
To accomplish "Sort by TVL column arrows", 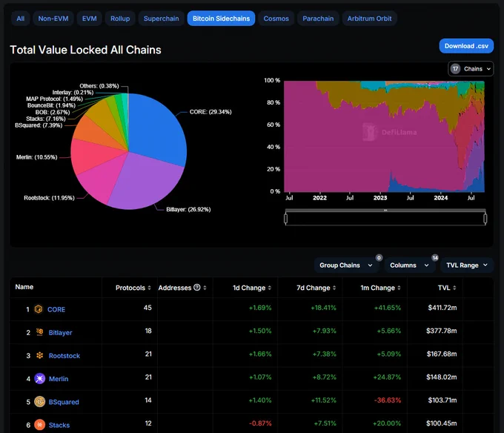I will click(x=454, y=288).
